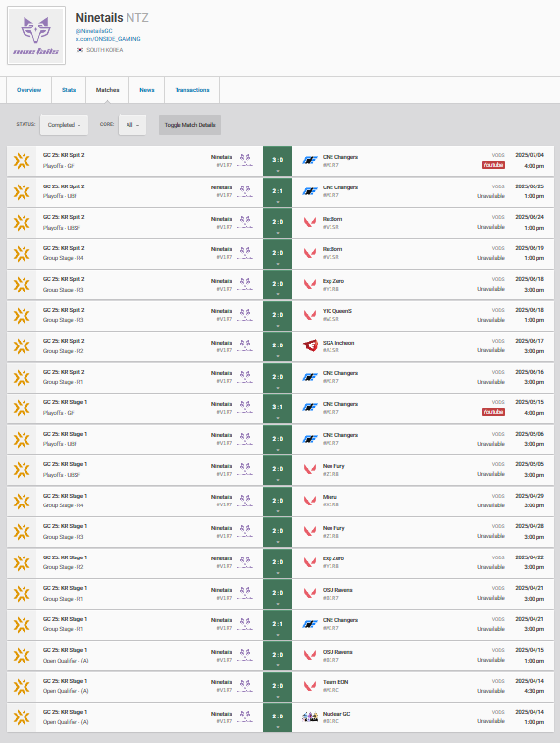
Task: Open the Core All dropdown
Action: click(x=132, y=125)
